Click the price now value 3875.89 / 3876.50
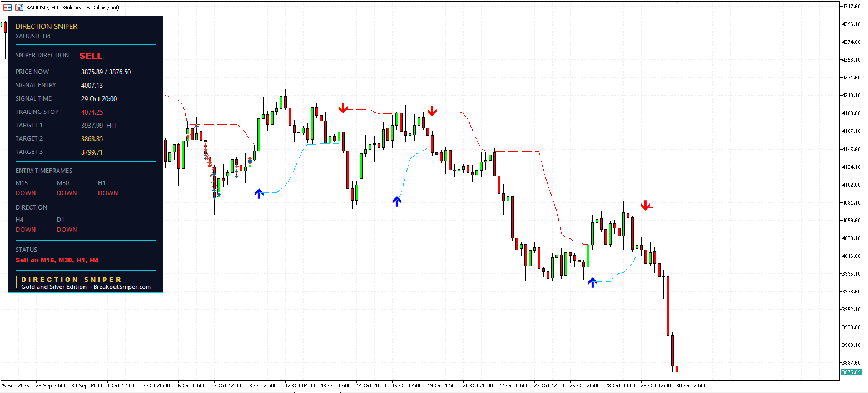Image resolution: width=868 pixels, height=393 pixels. [x=106, y=72]
